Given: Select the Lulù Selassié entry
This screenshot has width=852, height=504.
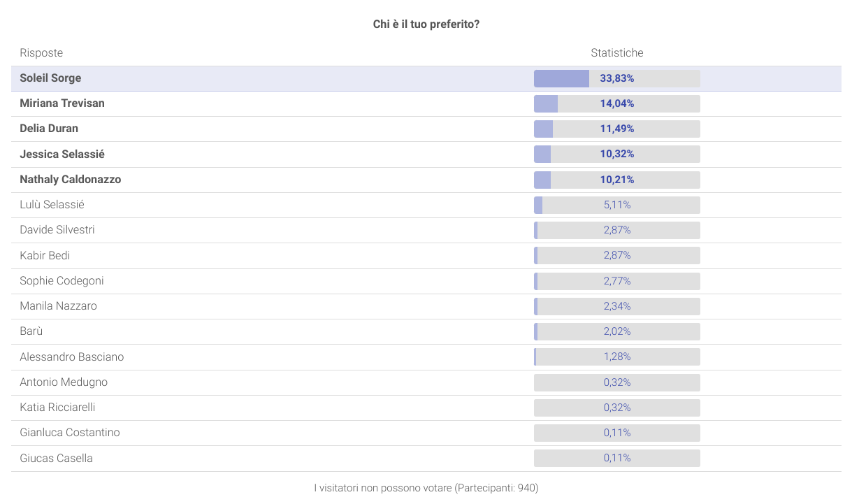Looking at the screenshot, I should coord(52,205).
